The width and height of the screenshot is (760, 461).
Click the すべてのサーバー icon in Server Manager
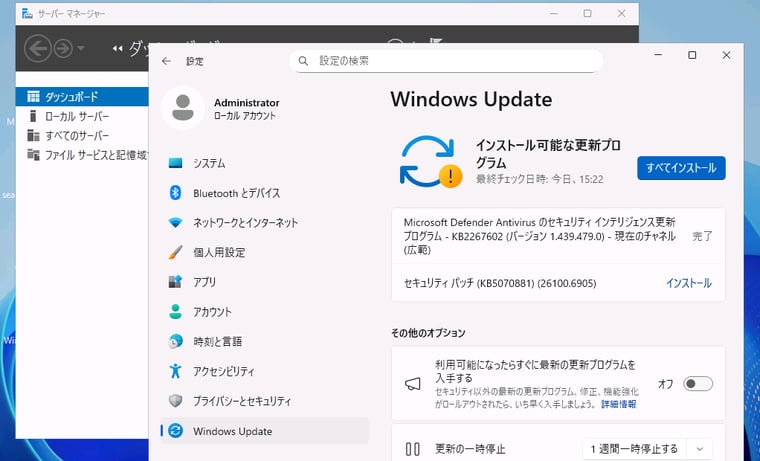pyautogui.click(x=33, y=135)
